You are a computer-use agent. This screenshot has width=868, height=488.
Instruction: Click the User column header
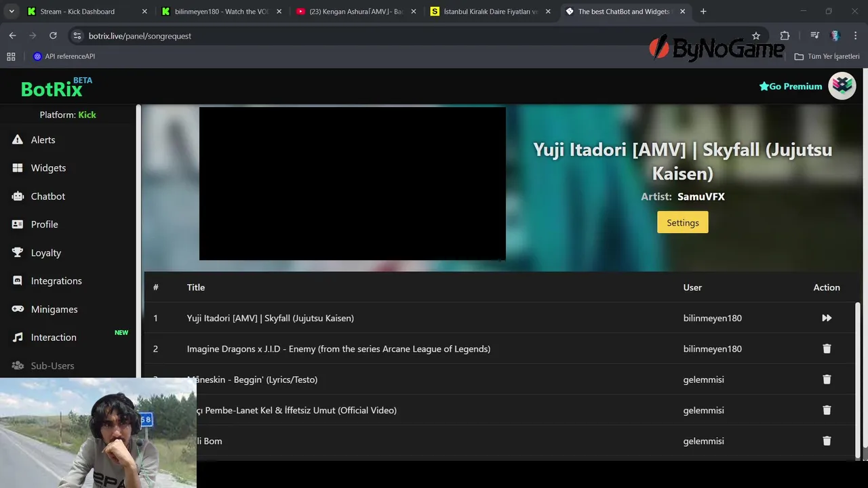[692, 287]
